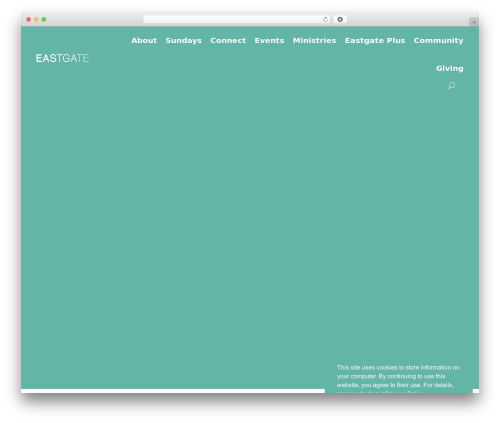The width and height of the screenshot is (500, 423).
Task: Open the Eastgate Plus menu item
Action: point(375,40)
